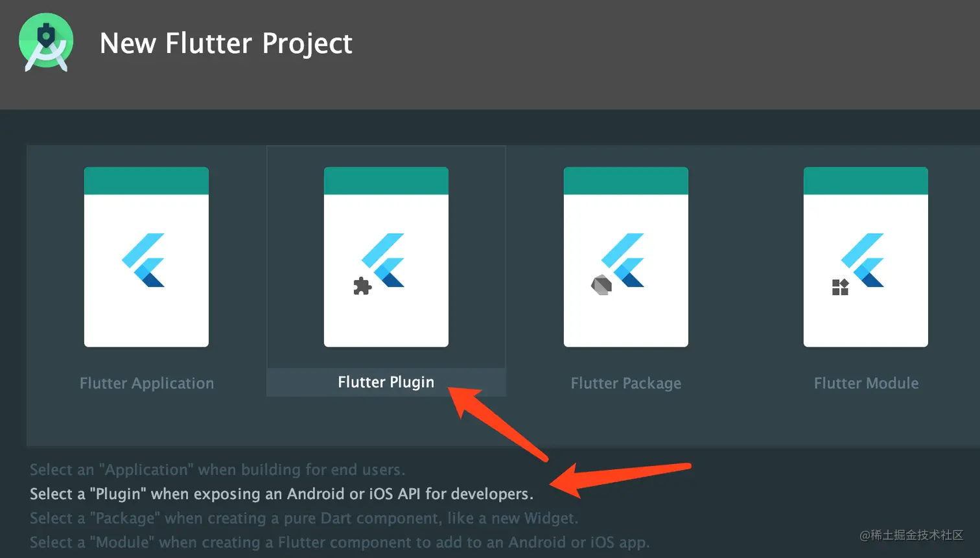This screenshot has width=980, height=558.
Task: Select the Flutter Application project thumbnail
Action: click(x=146, y=257)
